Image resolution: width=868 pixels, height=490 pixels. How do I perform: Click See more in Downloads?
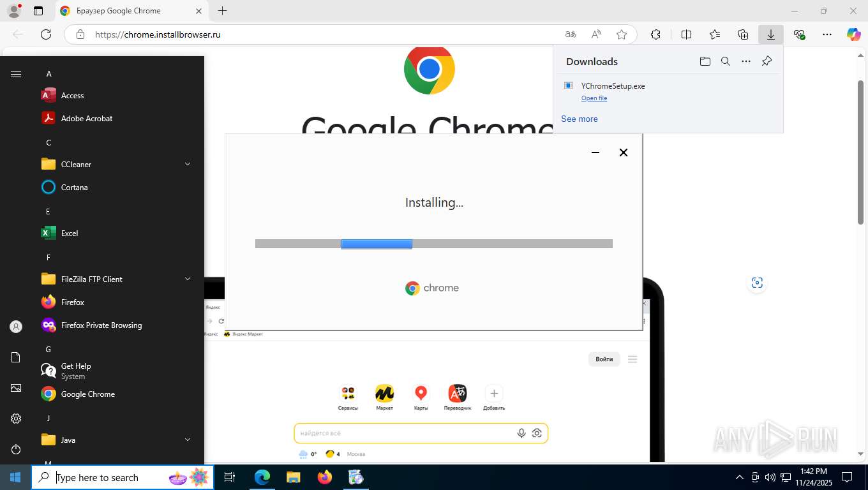pos(580,119)
